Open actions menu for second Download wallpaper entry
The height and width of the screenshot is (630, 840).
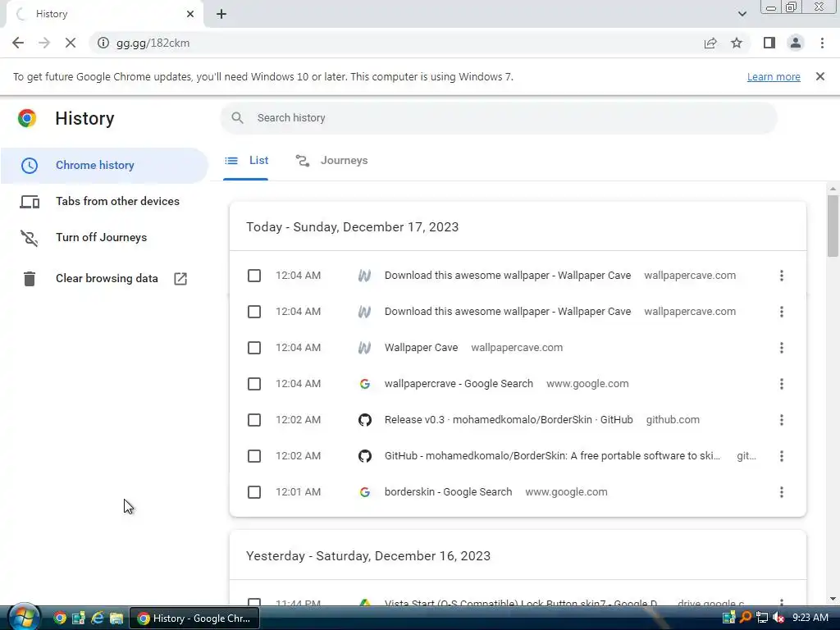pyautogui.click(x=782, y=312)
